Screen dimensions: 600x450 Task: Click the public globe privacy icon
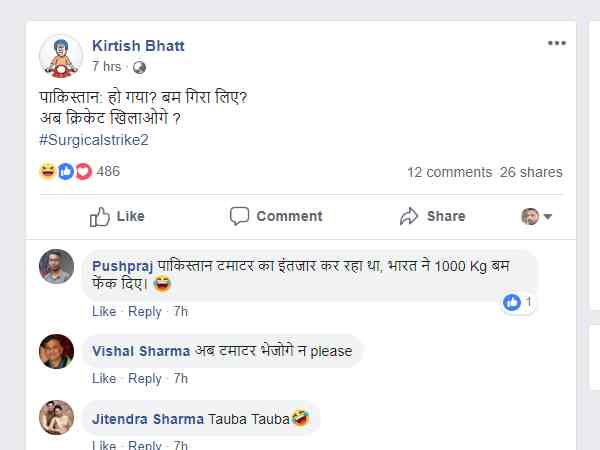[139, 67]
